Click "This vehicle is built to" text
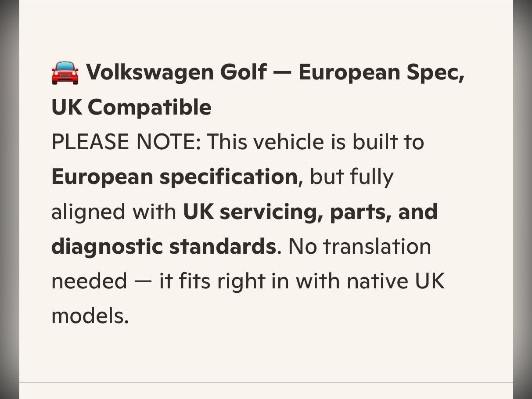Viewport: 532px width, 399px height. [x=315, y=142]
